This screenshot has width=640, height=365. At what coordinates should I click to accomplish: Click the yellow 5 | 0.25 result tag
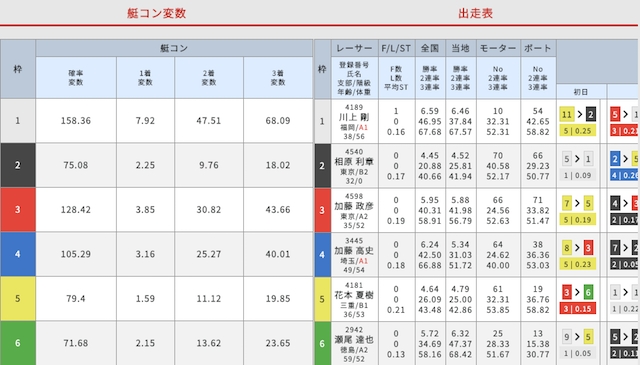[x=578, y=131]
